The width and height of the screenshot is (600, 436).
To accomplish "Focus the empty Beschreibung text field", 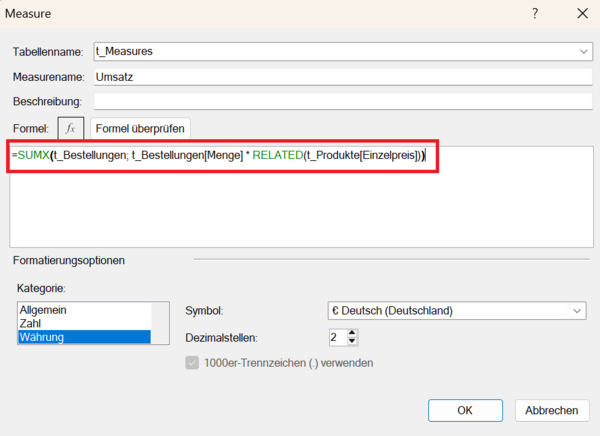I will [340, 100].
